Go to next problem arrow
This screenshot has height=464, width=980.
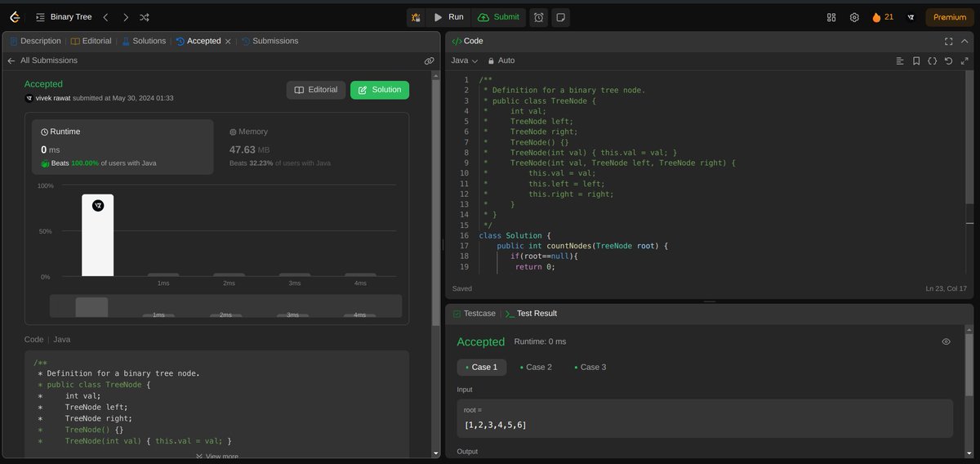click(125, 16)
